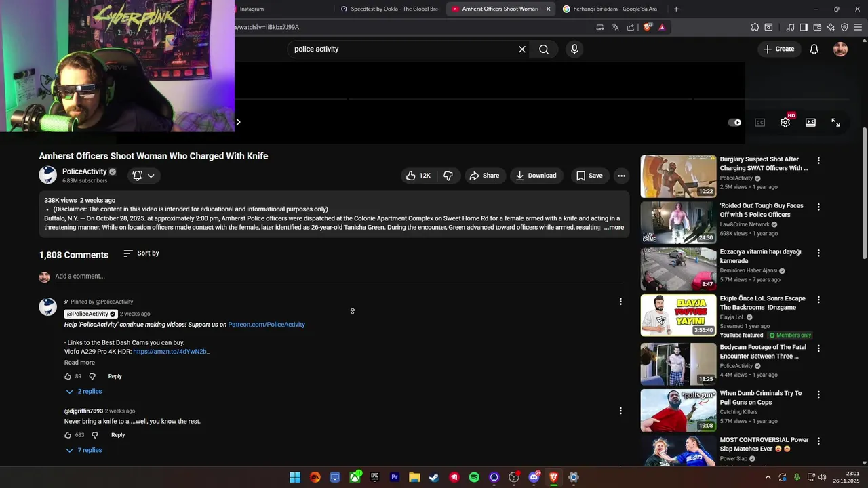
Task: Open more actions menu beside Save
Action: click(x=621, y=176)
